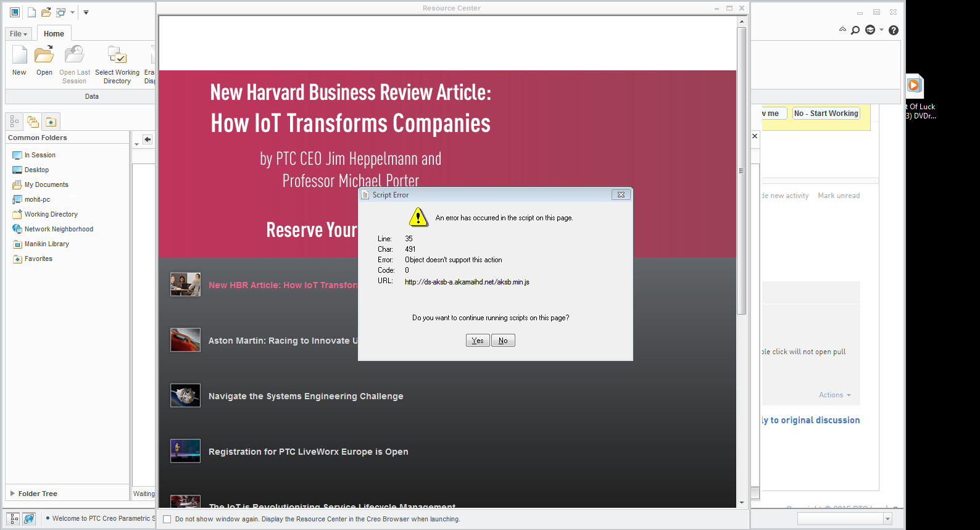Toggle the browser globe icon in status bar
This screenshot has height=530, width=980.
[29, 519]
